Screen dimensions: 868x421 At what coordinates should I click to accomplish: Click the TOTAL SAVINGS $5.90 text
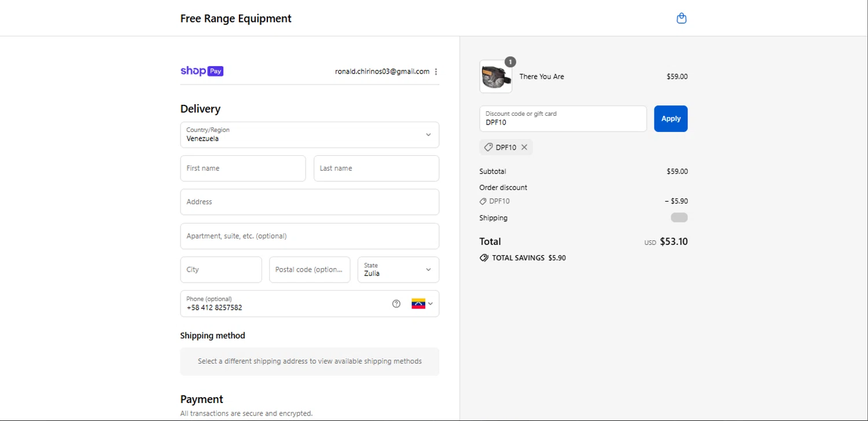click(x=529, y=258)
